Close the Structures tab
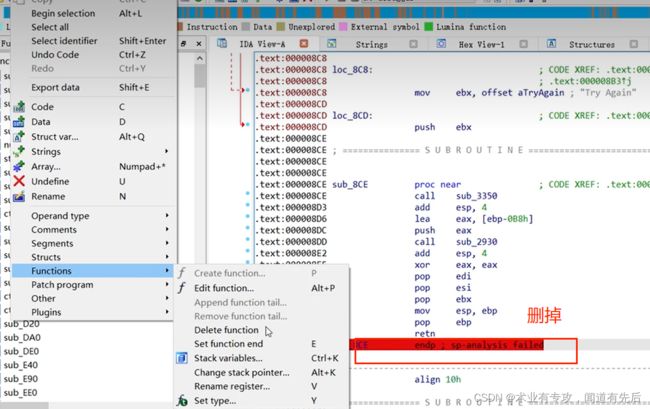The image size is (650, 409). [633, 44]
